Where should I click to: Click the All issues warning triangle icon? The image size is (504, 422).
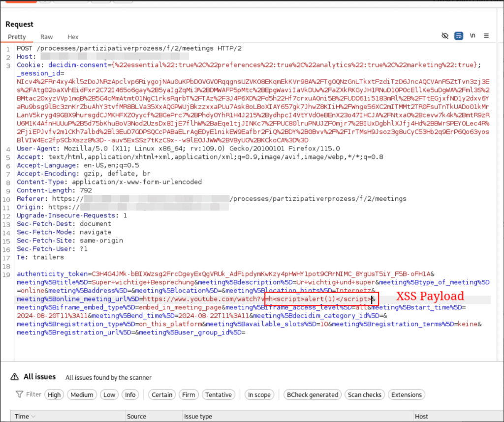pyautogui.click(x=14, y=377)
